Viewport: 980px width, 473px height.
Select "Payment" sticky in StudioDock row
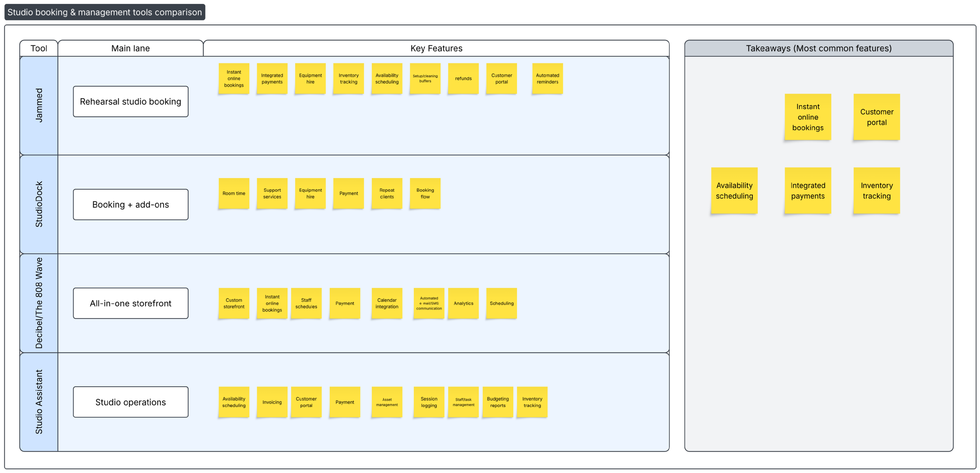coord(348,193)
